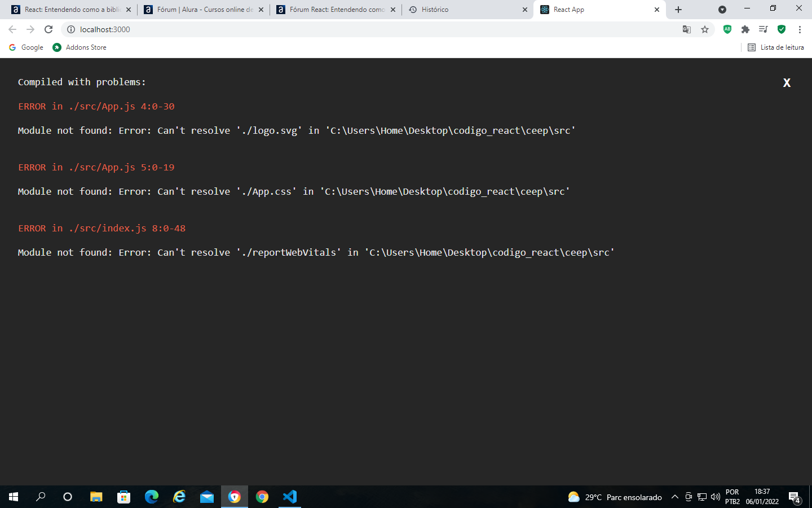This screenshot has width=812, height=508.
Task: Switch to Visual Studio Code from the taskbar
Action: click(x=290, y=497)
